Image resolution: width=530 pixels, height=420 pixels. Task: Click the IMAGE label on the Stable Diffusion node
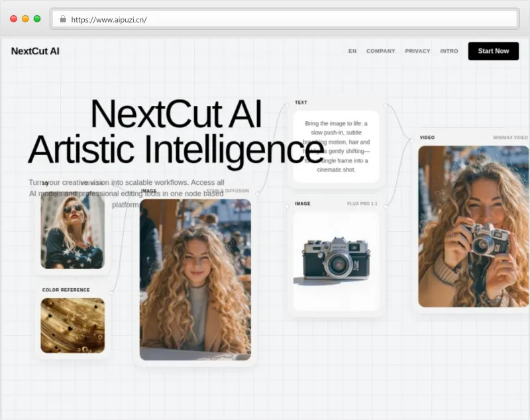click(149, 190)
